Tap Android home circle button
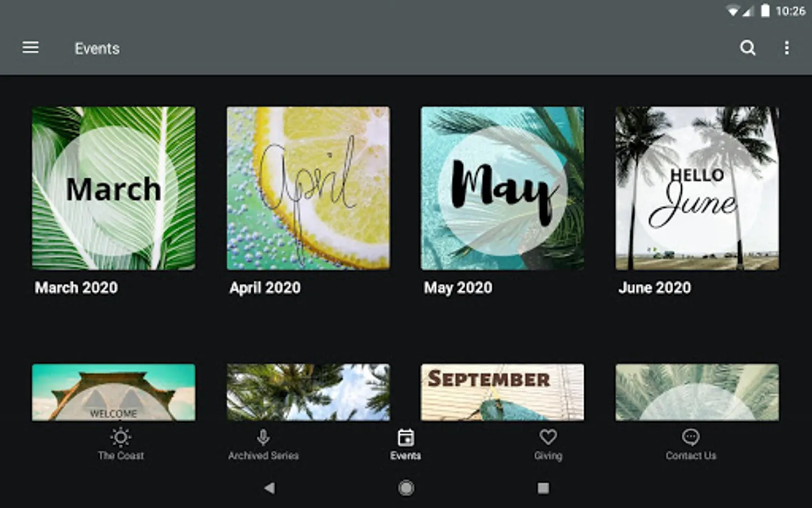The image size is (812, 508). coord(406,488)
